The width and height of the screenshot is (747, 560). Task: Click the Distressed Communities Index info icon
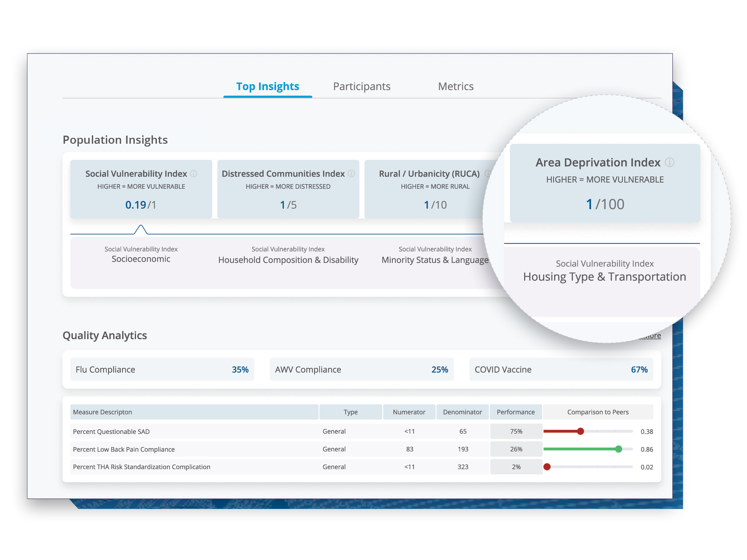tap(351, 174)
